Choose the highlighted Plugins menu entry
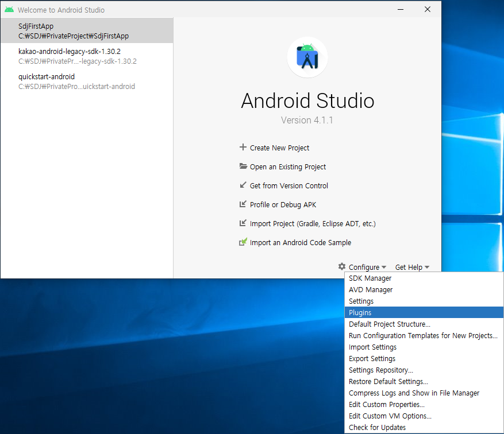This screenshot has height=434, width=504. pyautogui.click(x=424, y=313)
